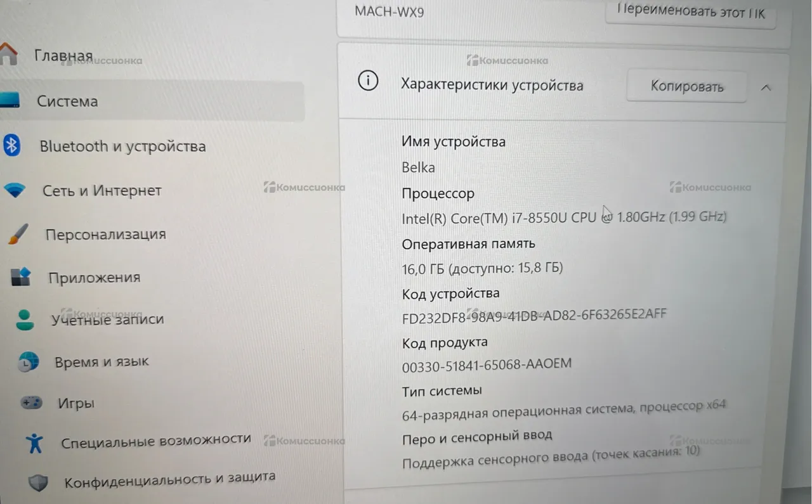
Task: Collapse the Характеристики устройства section chevron
Action: point(766,88)
